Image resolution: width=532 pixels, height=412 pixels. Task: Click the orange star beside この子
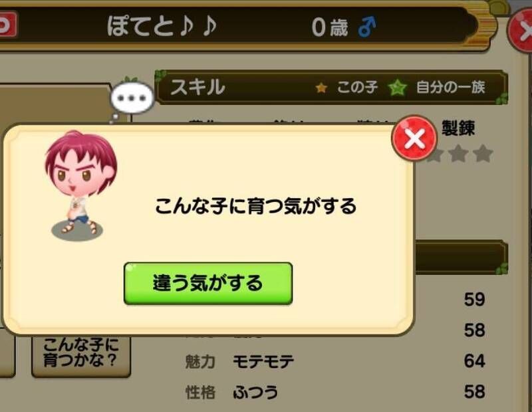[x=321, y=88]
